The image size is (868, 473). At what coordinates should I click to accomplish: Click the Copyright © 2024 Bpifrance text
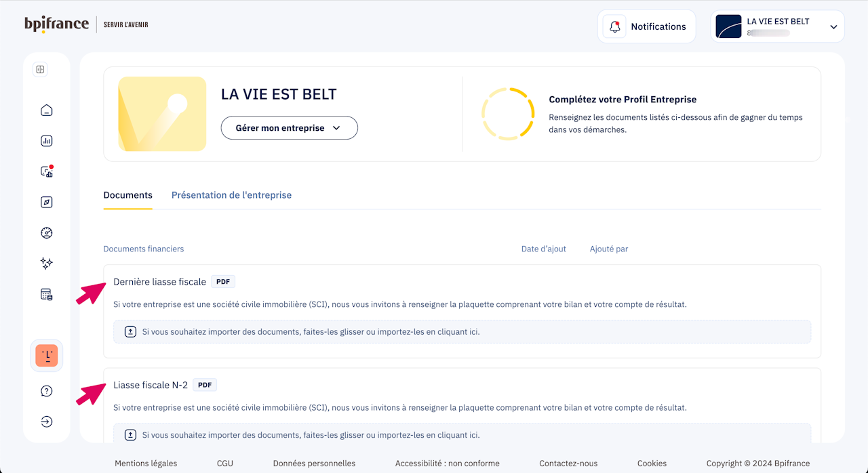click(x=758, y=464)
